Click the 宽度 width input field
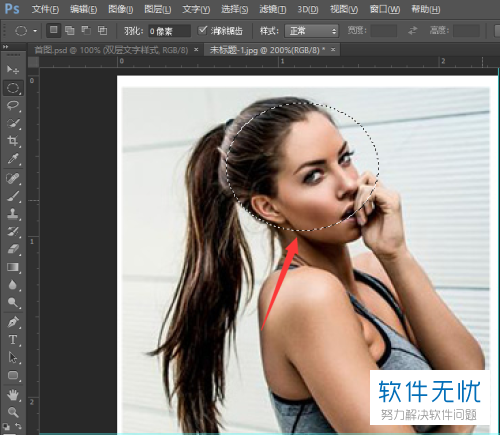 [384, 31]
